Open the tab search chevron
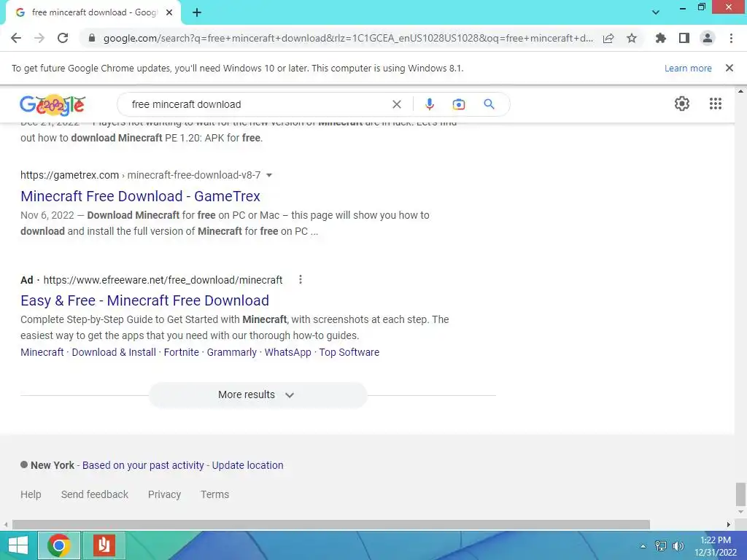 (656, 12)
